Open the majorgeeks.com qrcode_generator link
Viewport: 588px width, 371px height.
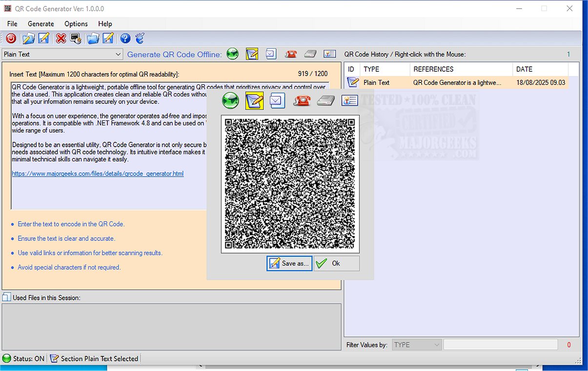[x=98, y=173]
